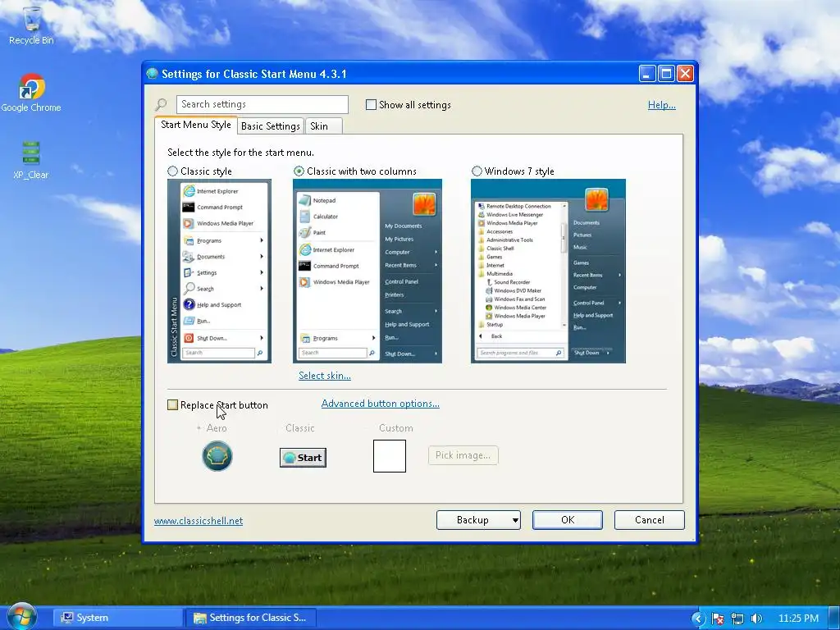Maximize the Classic Start Menu settings window
This screenshot has height=630, width=840.
click(x=666, y=73)
